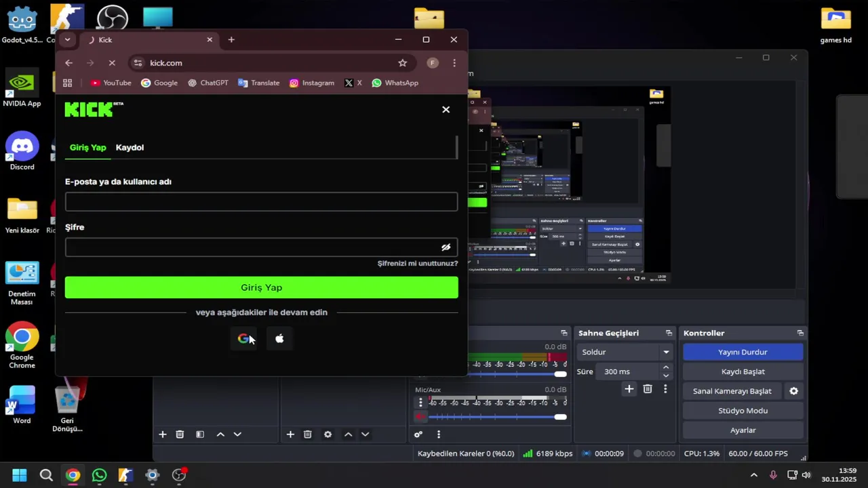Add a scene transition with the plus icon
Screen dimensions: 868x488
pyautogui.click(x=629, y=389)
